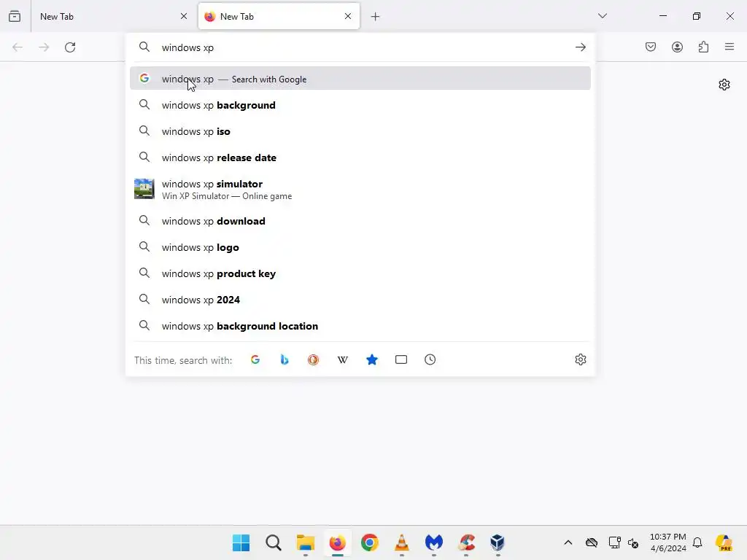
Task: Open network status tray icon
Action: tap(614, 542)
